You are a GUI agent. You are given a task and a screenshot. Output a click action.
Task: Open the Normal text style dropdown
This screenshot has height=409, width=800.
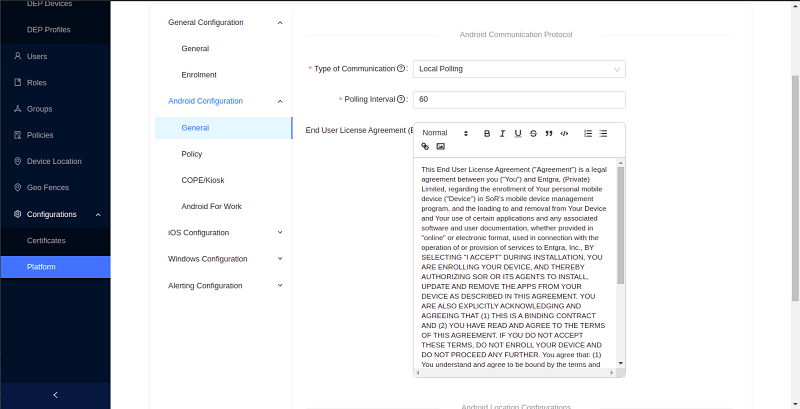tap(445, 133)
